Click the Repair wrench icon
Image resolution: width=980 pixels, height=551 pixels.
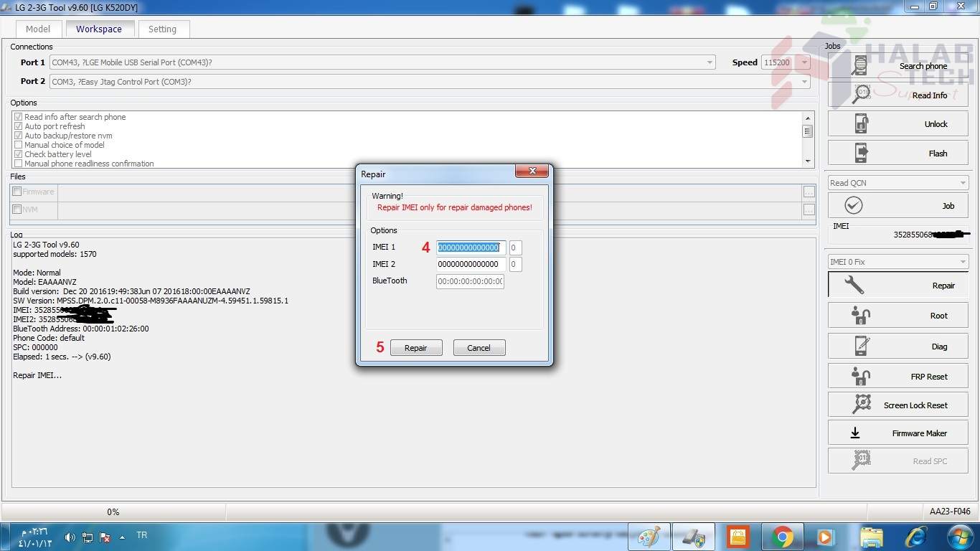(854, 285)
